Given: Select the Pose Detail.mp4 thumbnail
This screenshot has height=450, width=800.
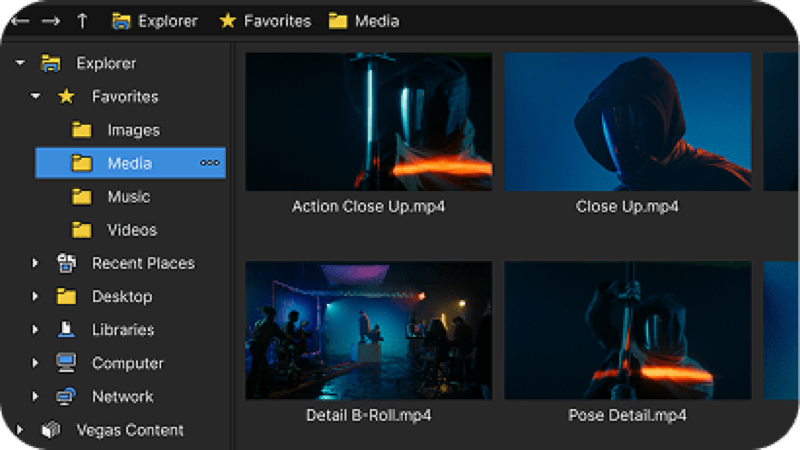Looking at the screenshot, I should 628,331.
